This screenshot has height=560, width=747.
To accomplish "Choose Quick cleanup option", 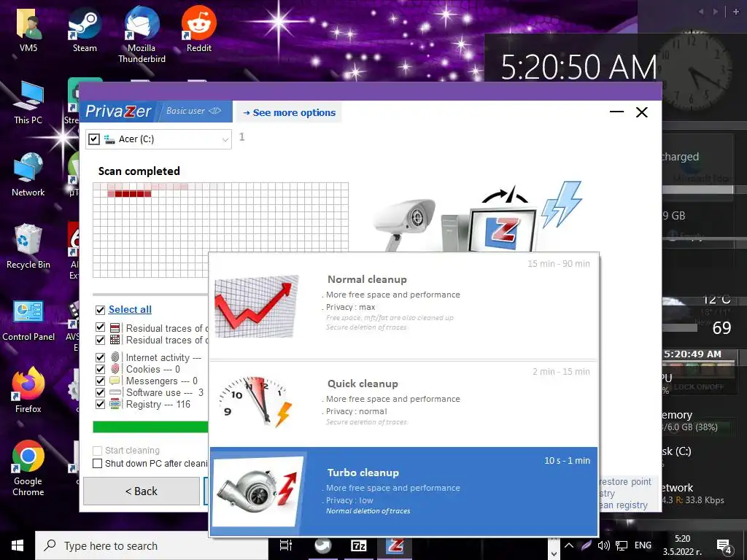I will (x=403, y=404).
